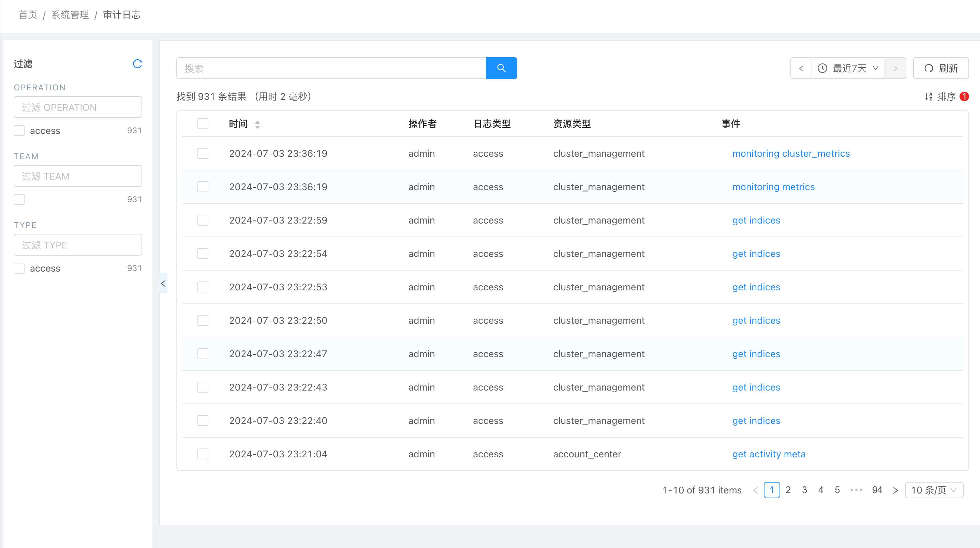Focus the 搜索 search field
This screenshot has width=980, height=548.
click(331, 68)
